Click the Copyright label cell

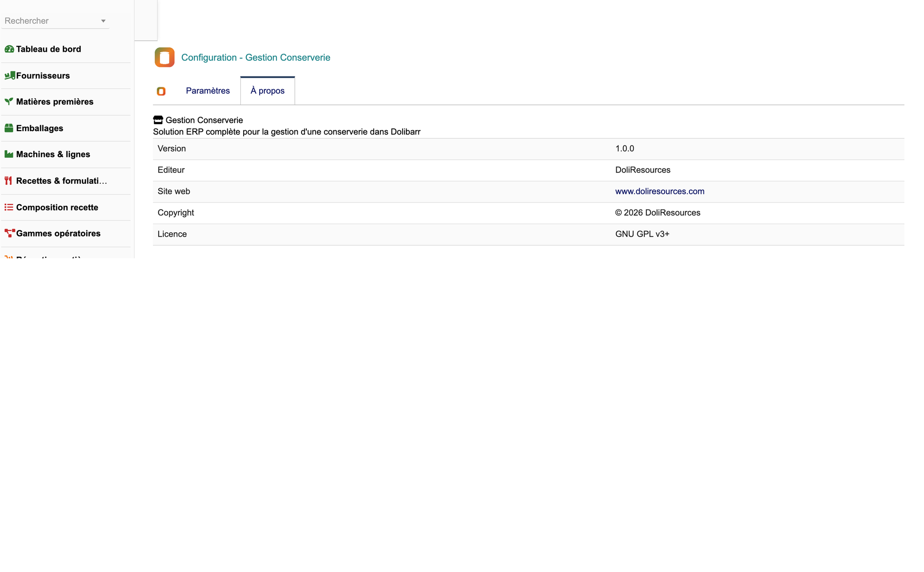point(382,213)
